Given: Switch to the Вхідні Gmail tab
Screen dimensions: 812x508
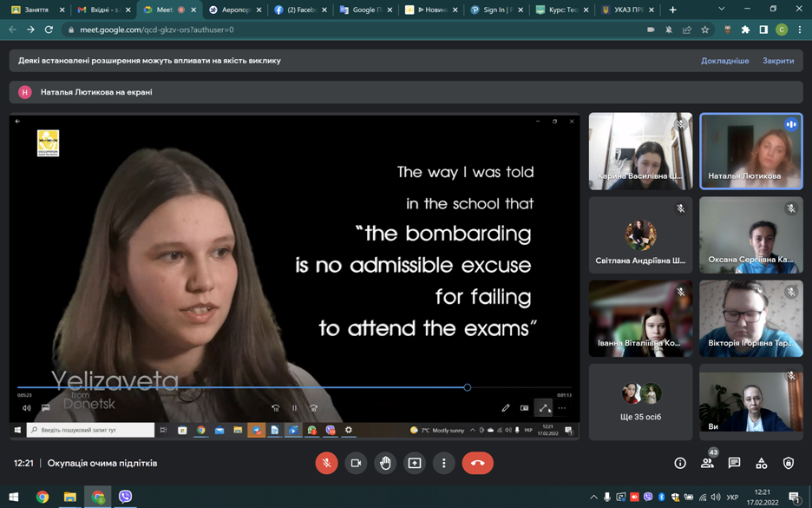Looking at the screenshot, I should click(98, 10).
